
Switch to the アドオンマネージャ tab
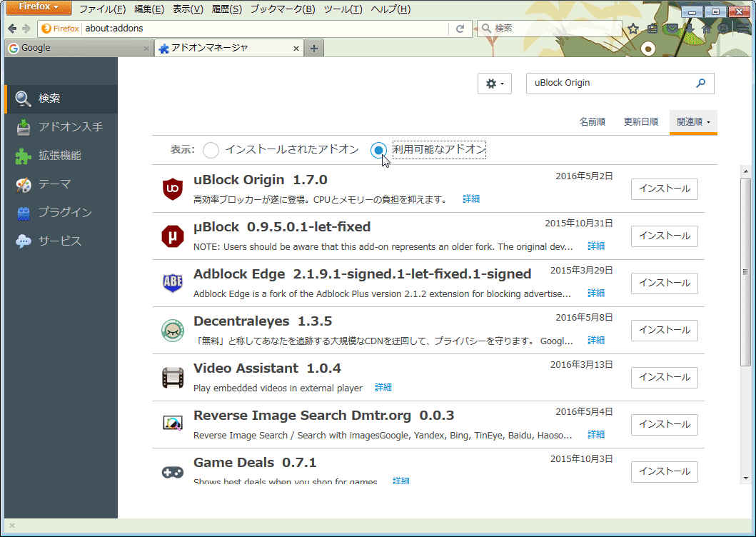229,49
